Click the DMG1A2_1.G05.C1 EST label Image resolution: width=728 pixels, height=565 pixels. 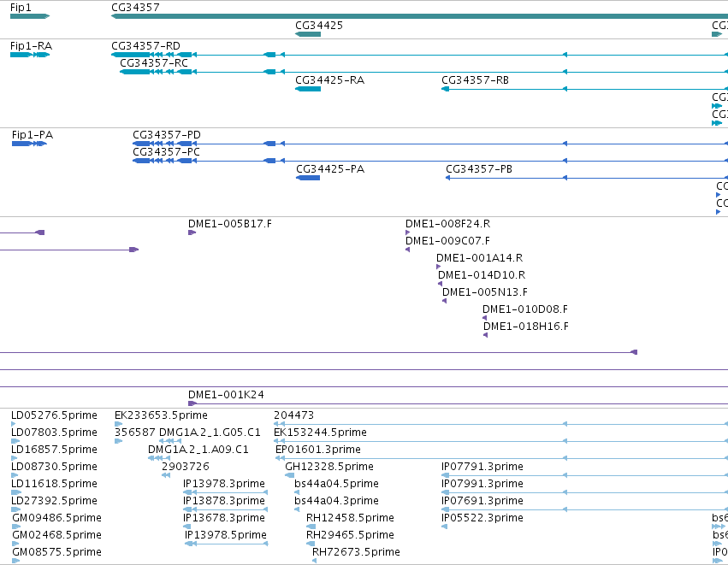point(210,433)
